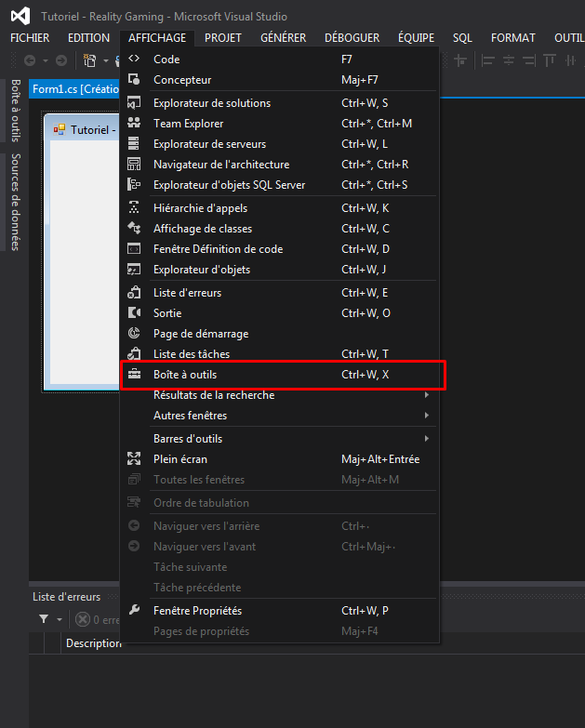The image size is (585, 728).
Task: Select the Liste d'erreurs panel title
Action: pyautogui.click(x=66, y=597)
